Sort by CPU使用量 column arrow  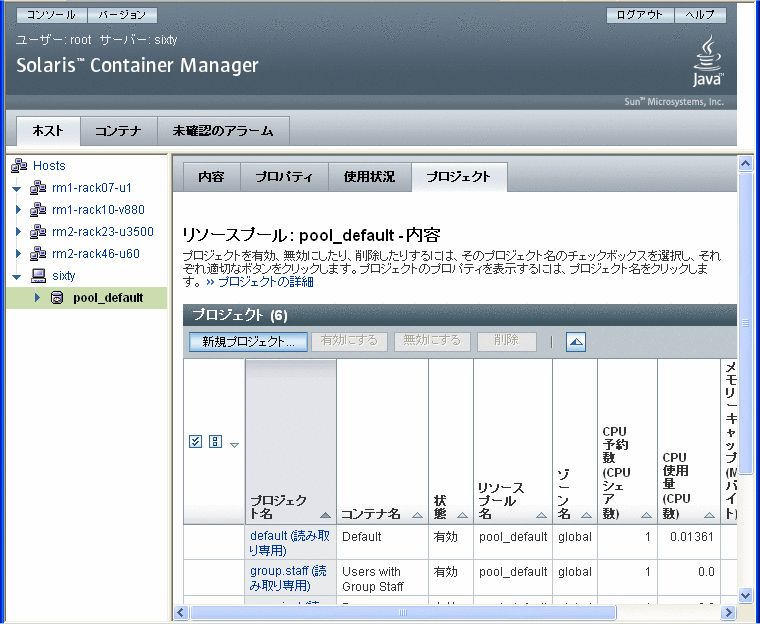(709, 515)
